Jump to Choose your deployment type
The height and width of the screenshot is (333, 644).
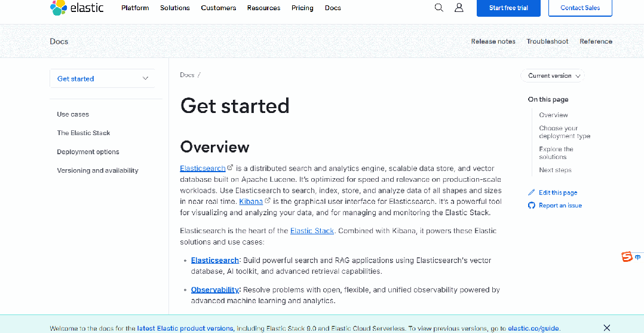point(565,132)
